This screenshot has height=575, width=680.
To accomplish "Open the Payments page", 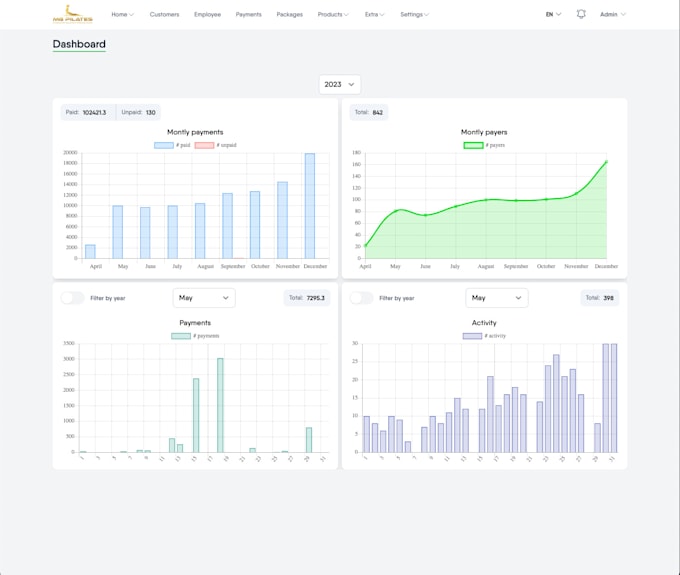I will [x=248, y=14].
